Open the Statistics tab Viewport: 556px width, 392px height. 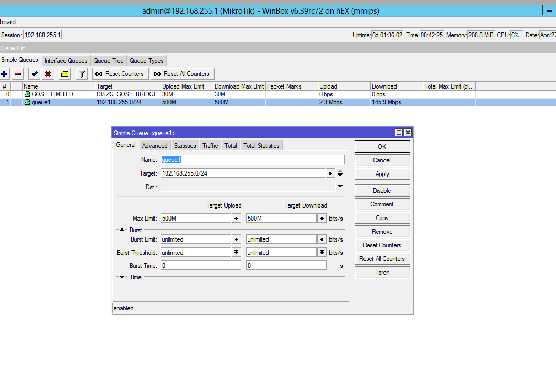point(185,146)
